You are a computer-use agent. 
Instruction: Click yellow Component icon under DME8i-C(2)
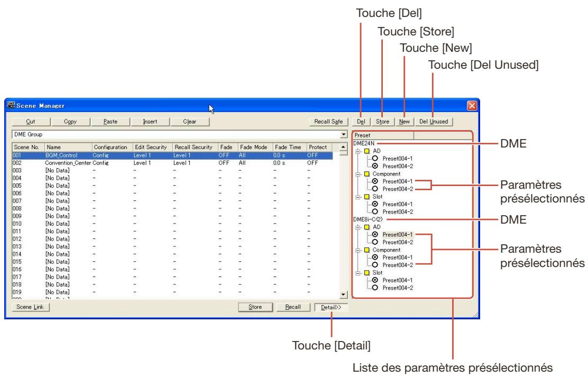pos(367,250)
